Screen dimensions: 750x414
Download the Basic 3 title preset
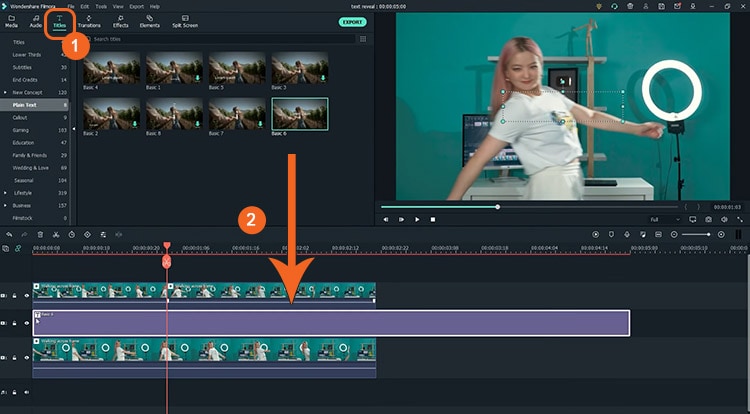(x=323, y=78)
